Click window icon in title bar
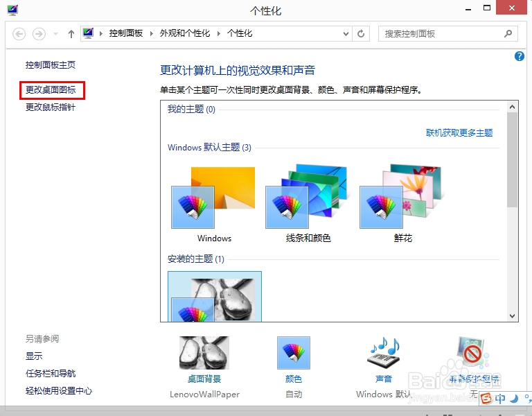This screenshot has width=532, height=416. (12, 10)
